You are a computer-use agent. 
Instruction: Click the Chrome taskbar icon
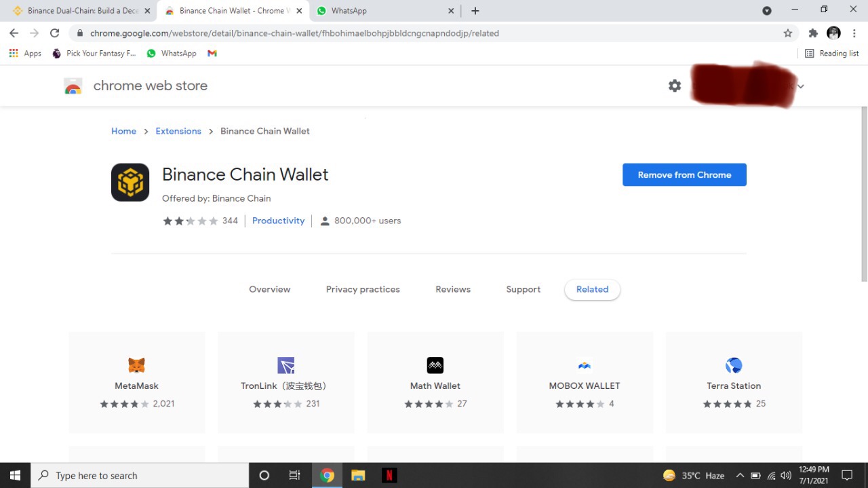pos(327,475)
